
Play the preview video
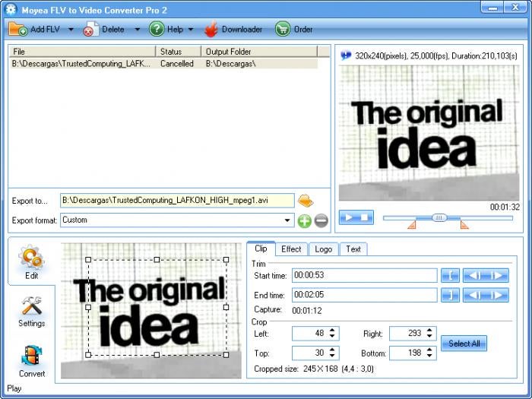coord(348,217)
